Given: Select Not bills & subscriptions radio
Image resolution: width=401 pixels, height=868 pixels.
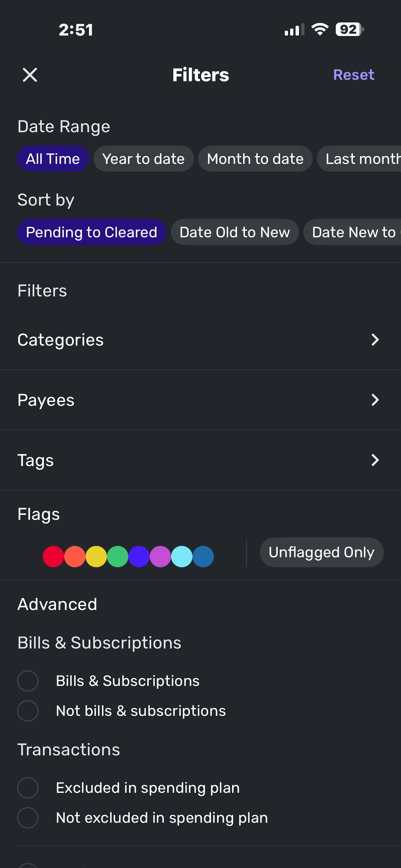Looking at the screenshot, I should pos(28,711).
